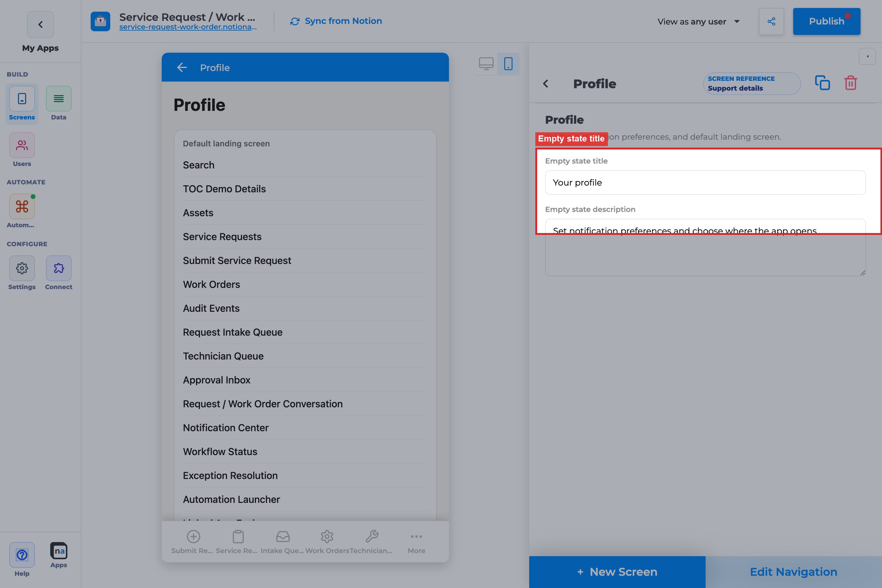Viewport: 882px width, 588px height.
Task: Open View as any user dropdown
Action: (x=698, y=21)
